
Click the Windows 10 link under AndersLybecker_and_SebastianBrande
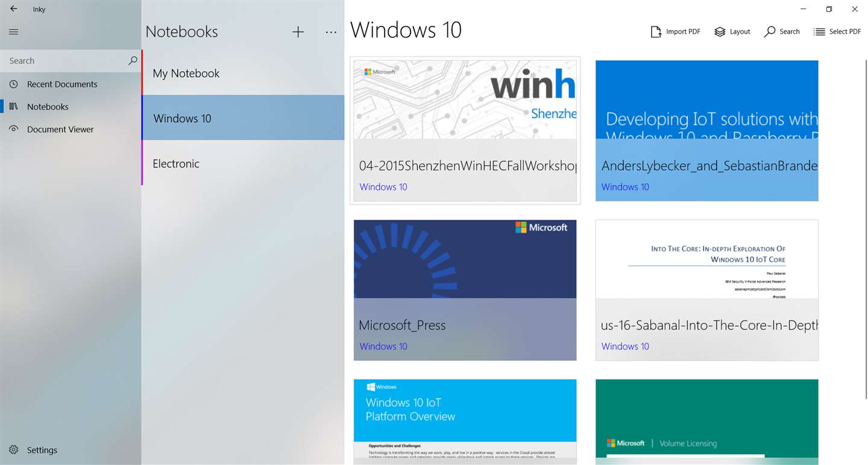pos(625,187)
